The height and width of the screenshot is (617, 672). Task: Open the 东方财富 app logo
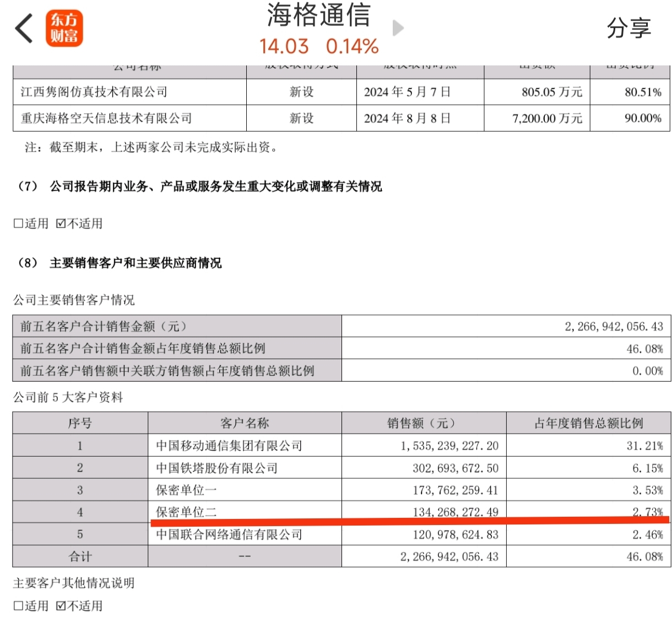(x=64, y=28)
